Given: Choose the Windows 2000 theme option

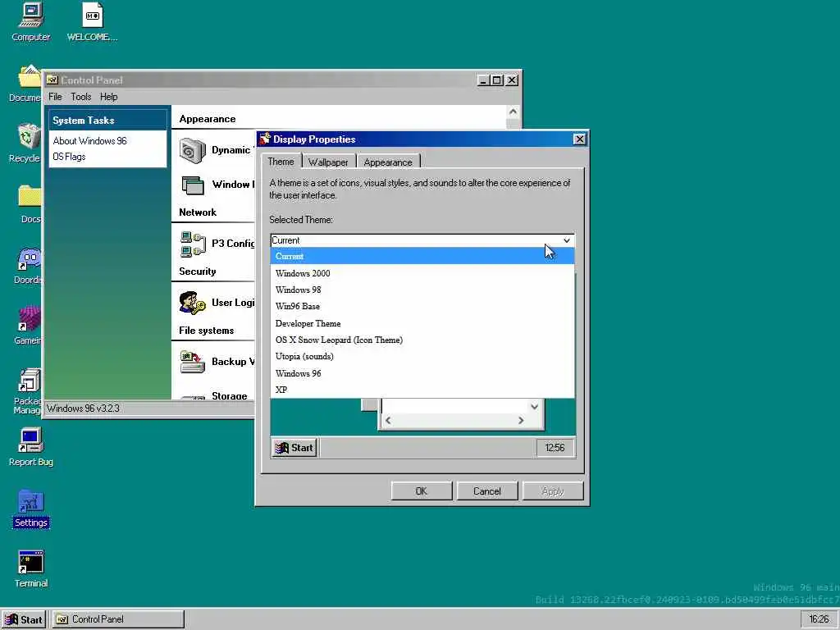Looking at the screenshot, I should pyautogui.click(x=422, y=273).
